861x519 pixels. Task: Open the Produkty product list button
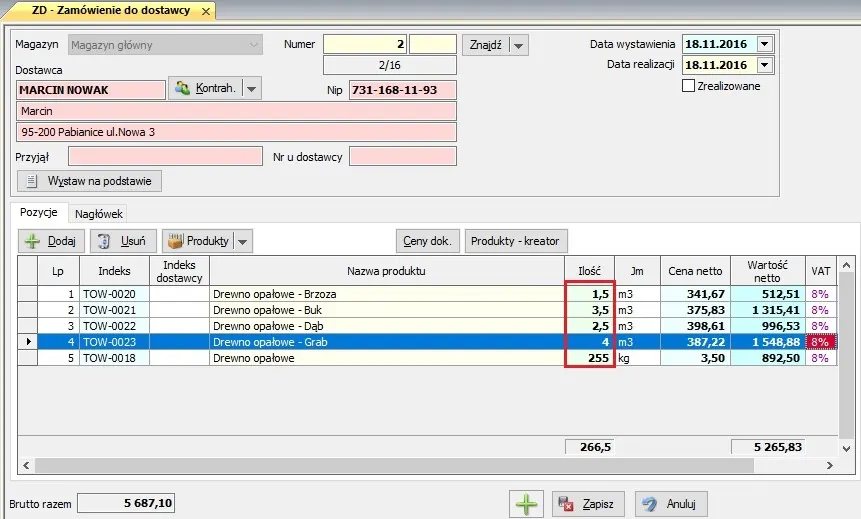pyautogui.click(x=198, y=241)
